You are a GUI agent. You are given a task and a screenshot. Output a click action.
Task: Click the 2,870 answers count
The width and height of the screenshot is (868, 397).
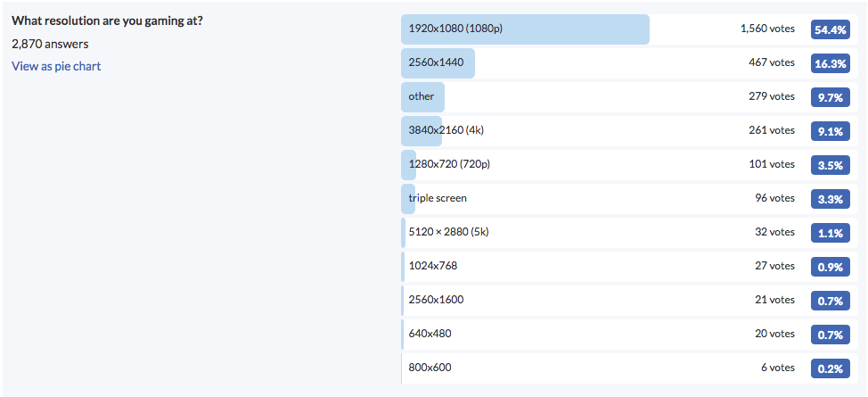[50, 44]
